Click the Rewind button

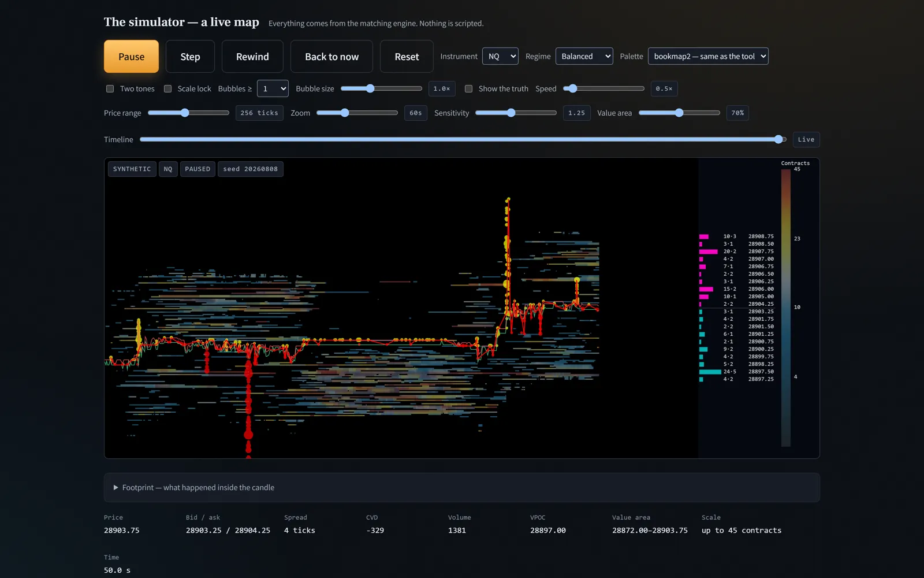[252, 57]
